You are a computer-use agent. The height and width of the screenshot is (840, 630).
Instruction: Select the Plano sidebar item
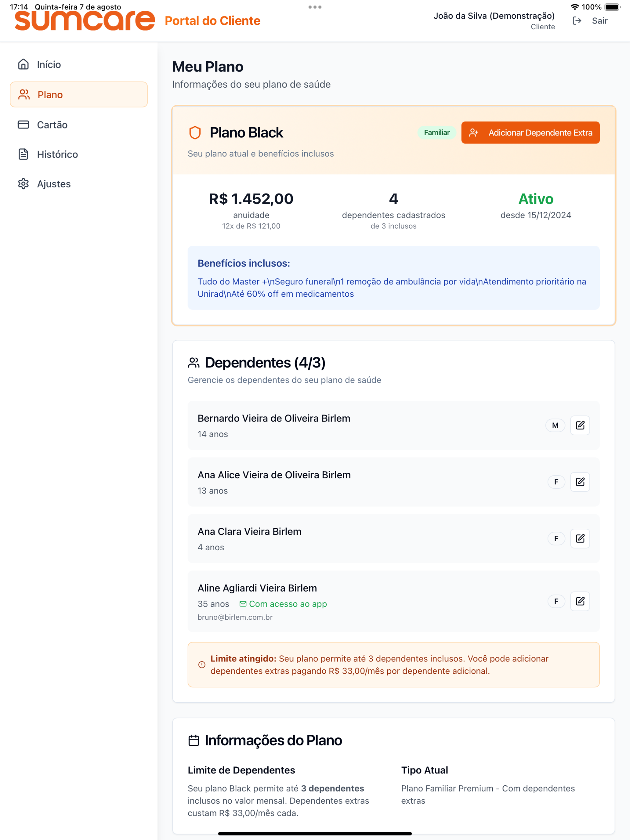[79, 95]
